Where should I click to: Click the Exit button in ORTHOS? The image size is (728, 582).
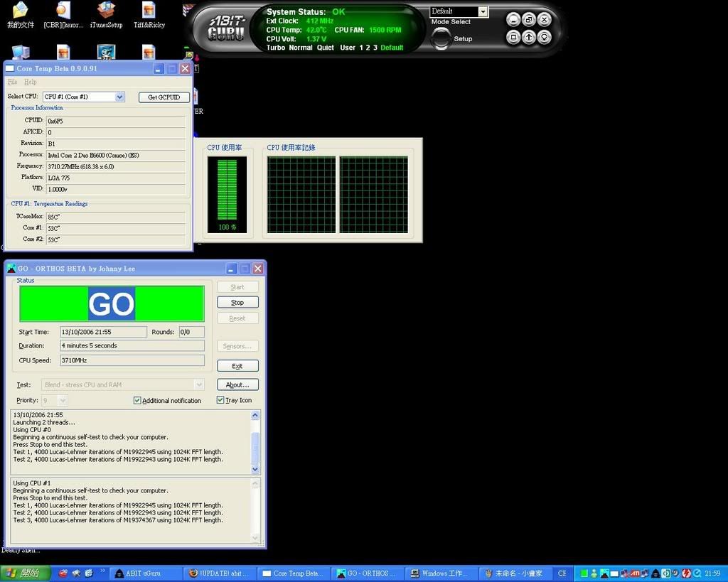click(237, 366)
